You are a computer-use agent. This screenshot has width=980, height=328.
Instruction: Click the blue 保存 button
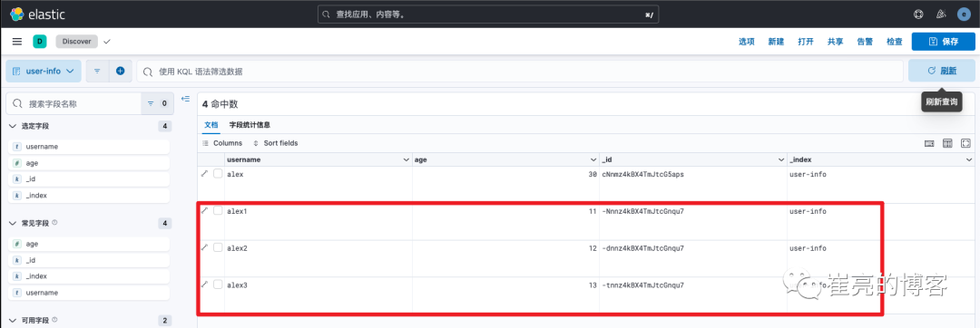[943, 42]
